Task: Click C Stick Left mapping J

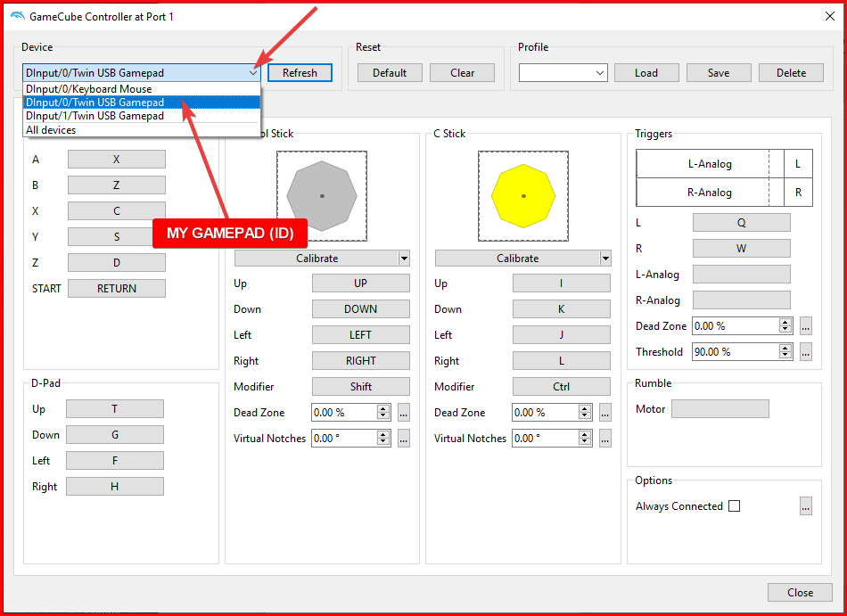Action: click(561, 335)
